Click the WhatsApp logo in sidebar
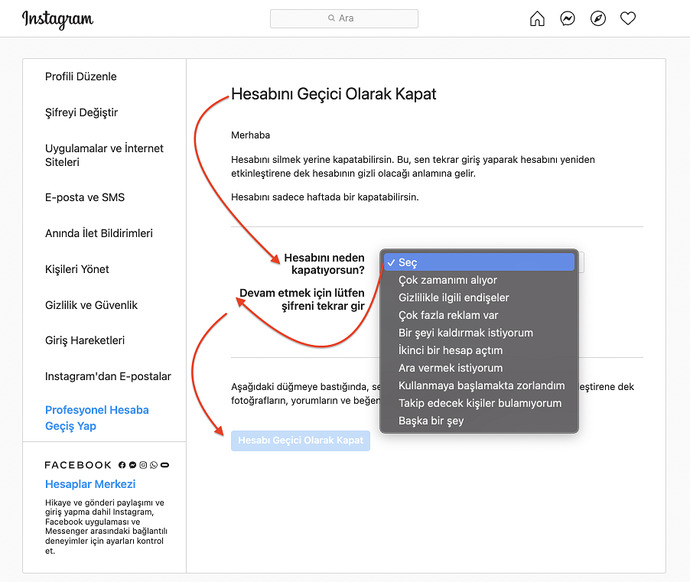690x582 pixels. coord(154,465)
